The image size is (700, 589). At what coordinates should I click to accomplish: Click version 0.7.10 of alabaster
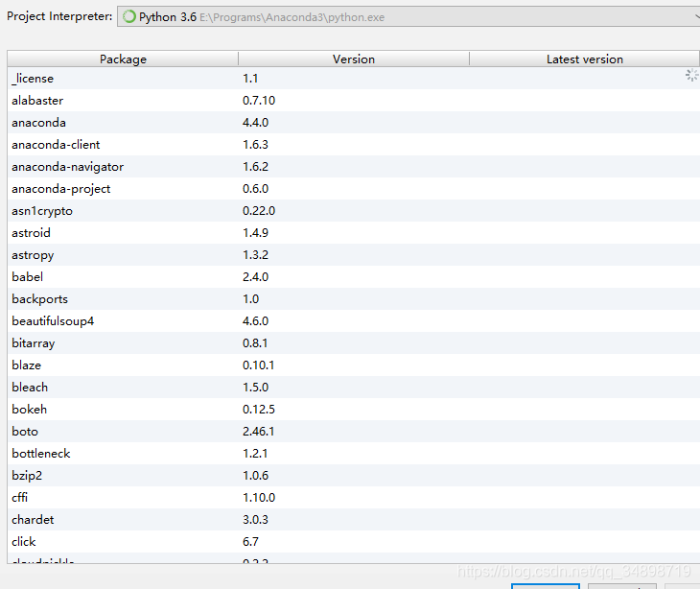tap(259, 101)
